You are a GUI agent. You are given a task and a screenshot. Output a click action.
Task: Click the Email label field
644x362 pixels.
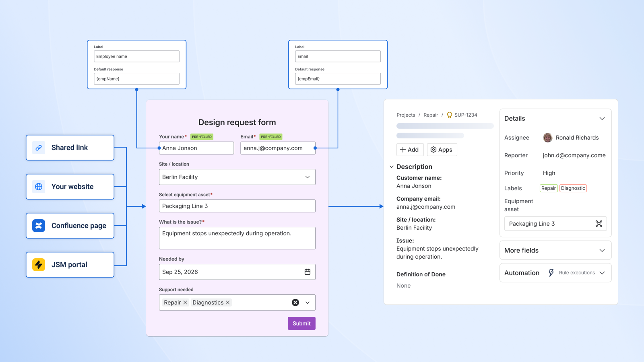click(338, 56)
